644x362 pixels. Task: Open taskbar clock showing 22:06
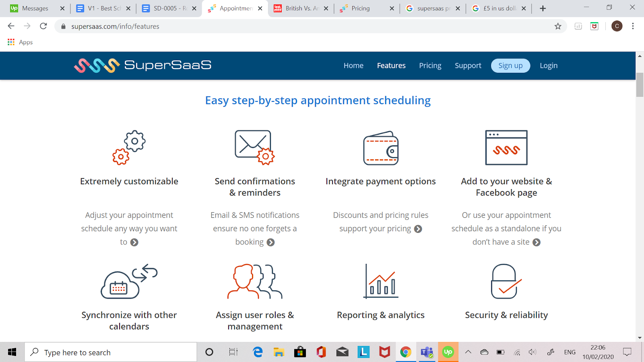click(x=598, y=352)
